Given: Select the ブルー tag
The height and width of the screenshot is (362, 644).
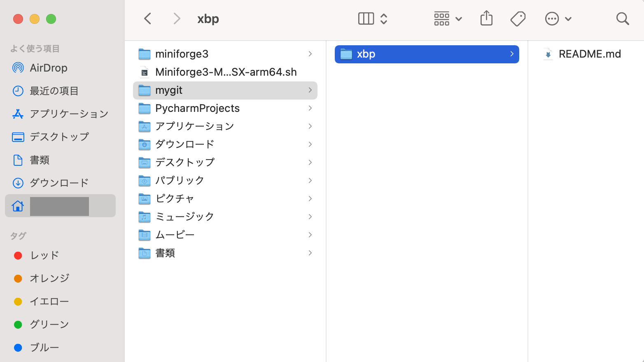Looking at the screenshot, I should pyautogui.click(x=44, y=348).
